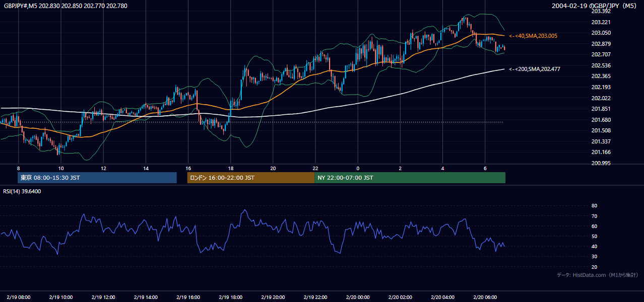The width and height of the screenshot is (644, 302).
Task: Click the hour label 10 on time axis
Action: tap(60, 168)
